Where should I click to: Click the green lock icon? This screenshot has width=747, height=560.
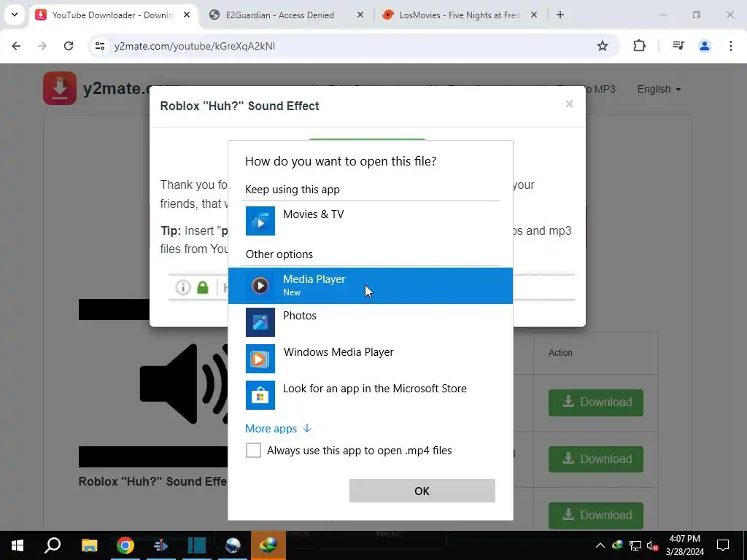coord(203,287)
